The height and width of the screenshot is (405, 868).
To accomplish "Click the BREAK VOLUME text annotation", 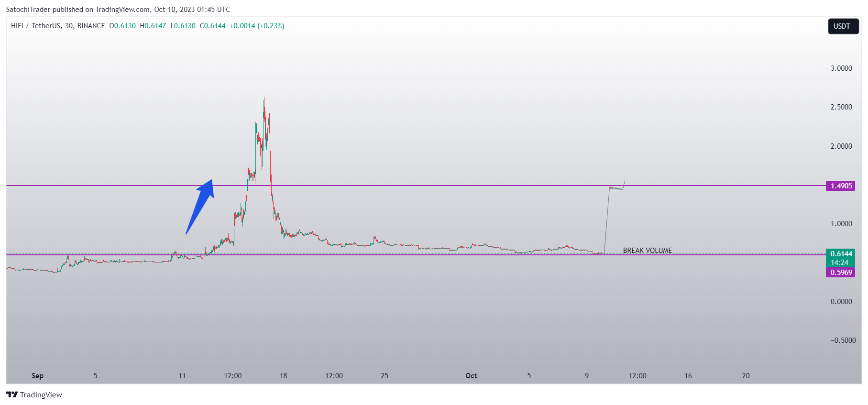I will (x=647, y=251).
